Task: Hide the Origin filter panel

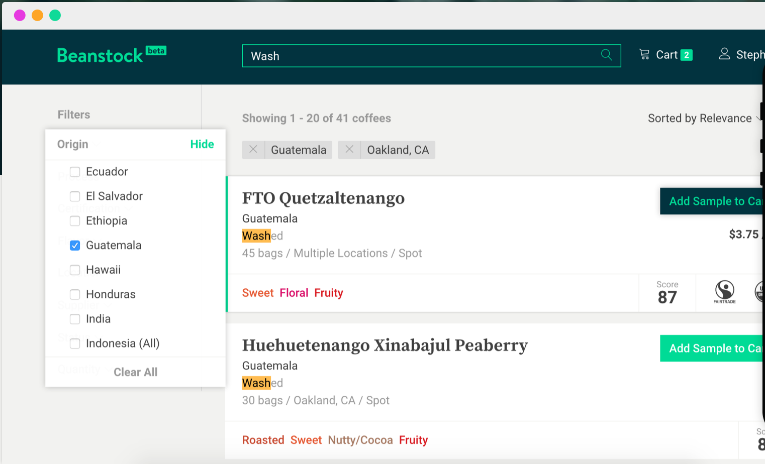Action: pyautogui.click(x=202, y=144)
